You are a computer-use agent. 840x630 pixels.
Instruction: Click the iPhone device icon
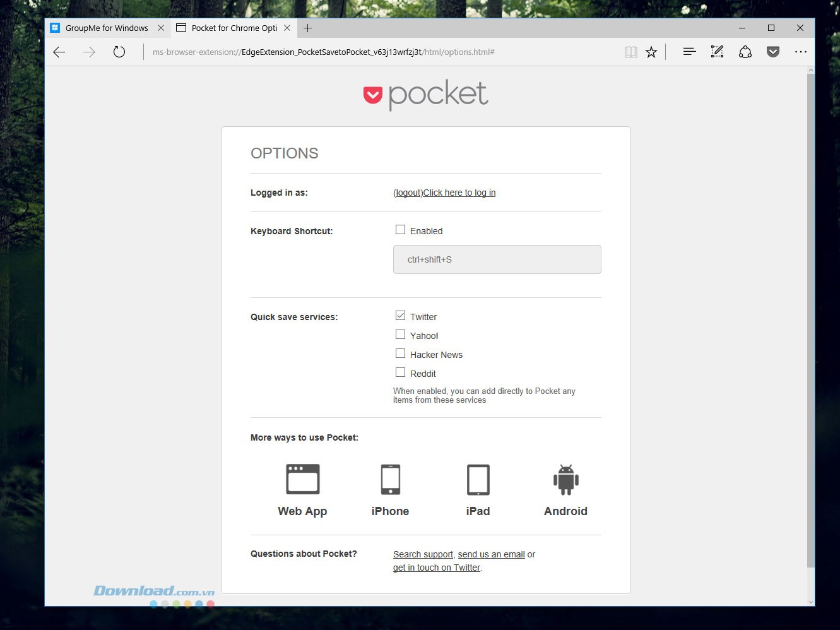[390, 480]
